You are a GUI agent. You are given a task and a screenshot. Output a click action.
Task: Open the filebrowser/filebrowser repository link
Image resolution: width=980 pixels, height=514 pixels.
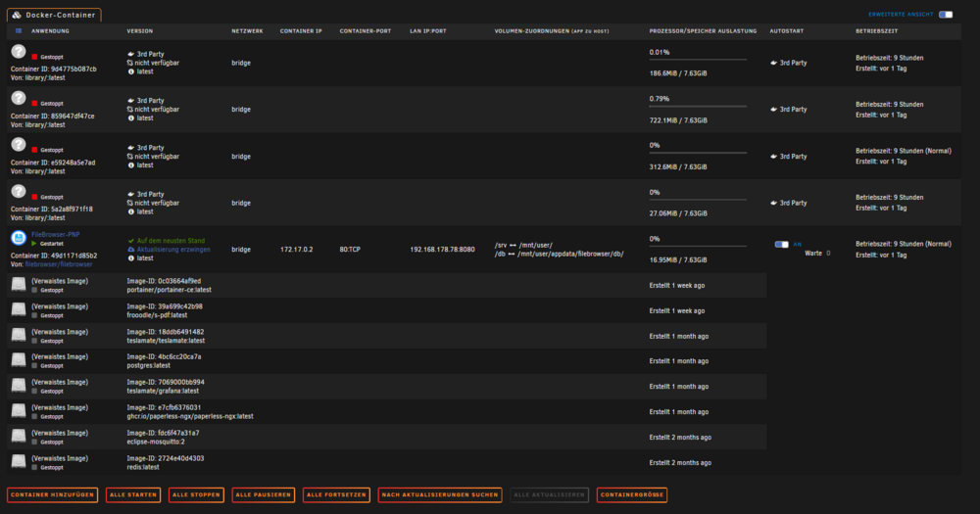tap(59, 264)
